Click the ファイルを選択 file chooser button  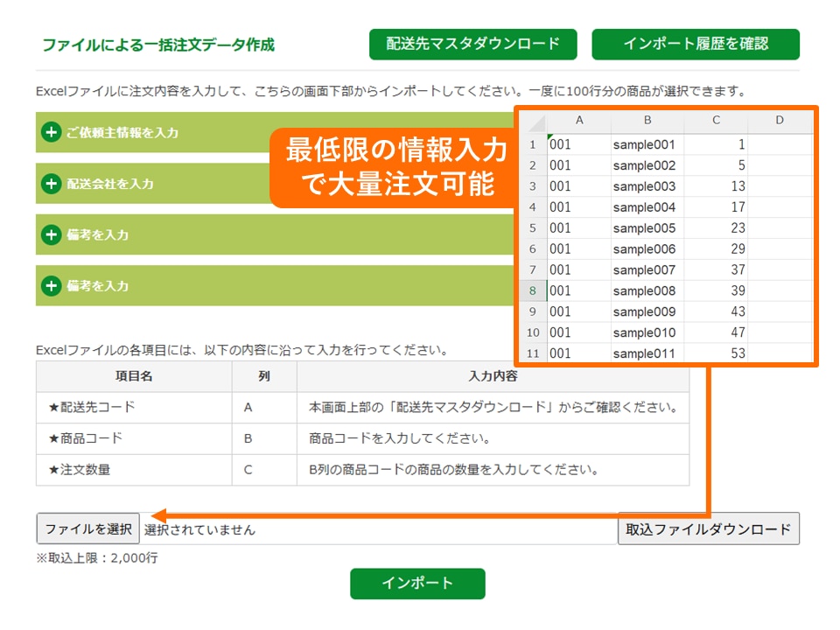coord(87,528)
